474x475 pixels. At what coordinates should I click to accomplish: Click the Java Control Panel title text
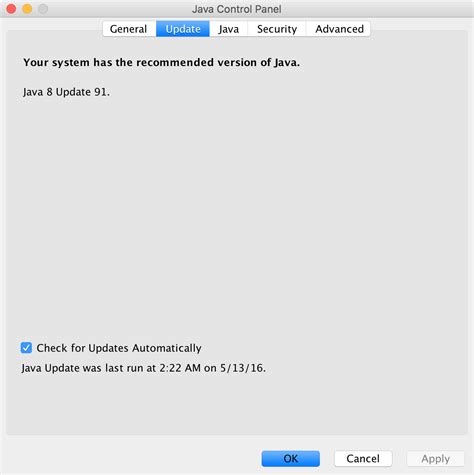(237, 9)
